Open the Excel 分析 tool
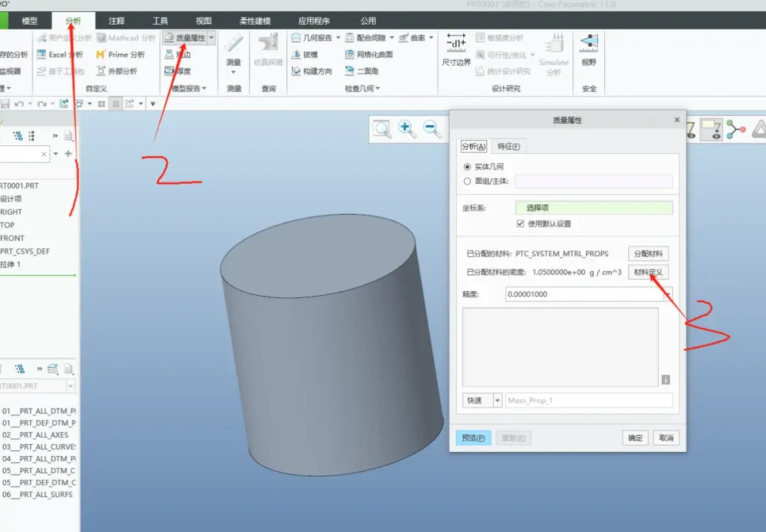766x532 pixels. [x=60, y=54]
